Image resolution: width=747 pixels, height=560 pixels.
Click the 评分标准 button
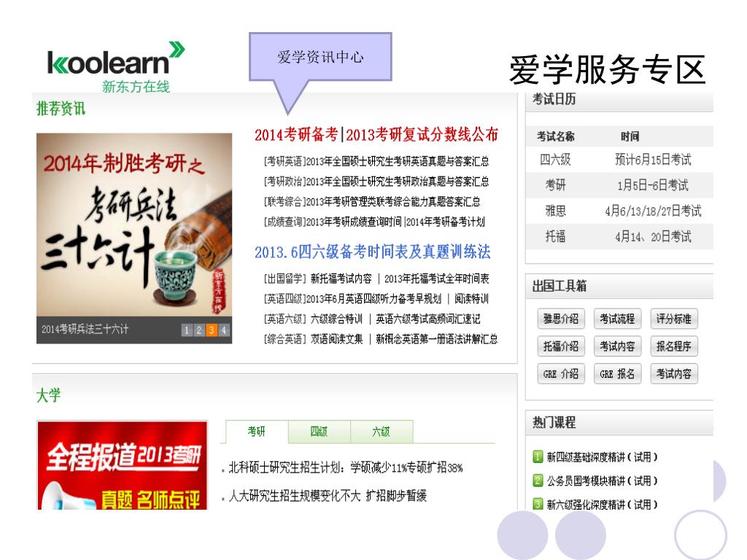click(x=673, y=319)
